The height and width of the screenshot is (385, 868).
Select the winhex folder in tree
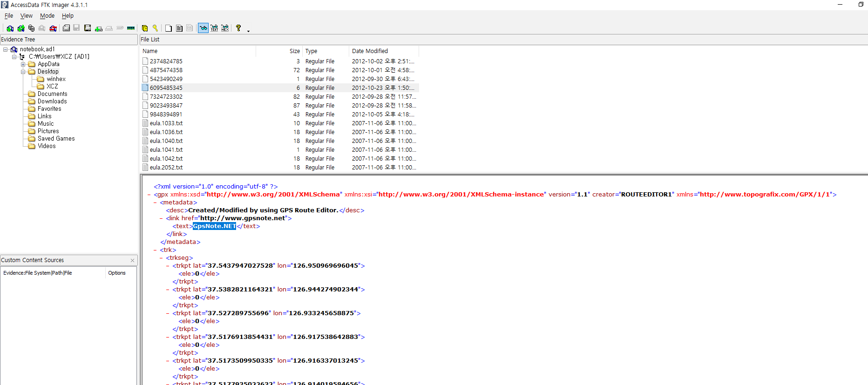click(56, 79)
